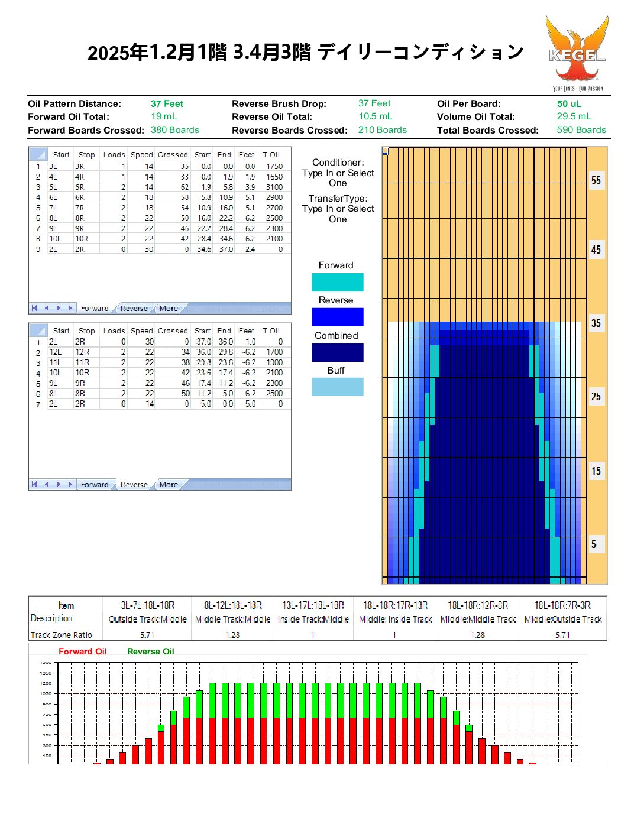
Task: Click the 45 foot marker beside the lane graph
Action: pos(596,249)
